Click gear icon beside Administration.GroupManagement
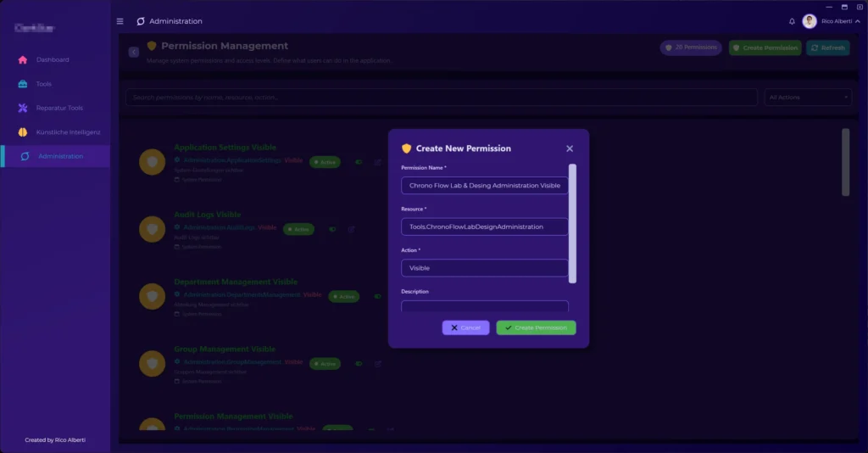 coord(177,361)
